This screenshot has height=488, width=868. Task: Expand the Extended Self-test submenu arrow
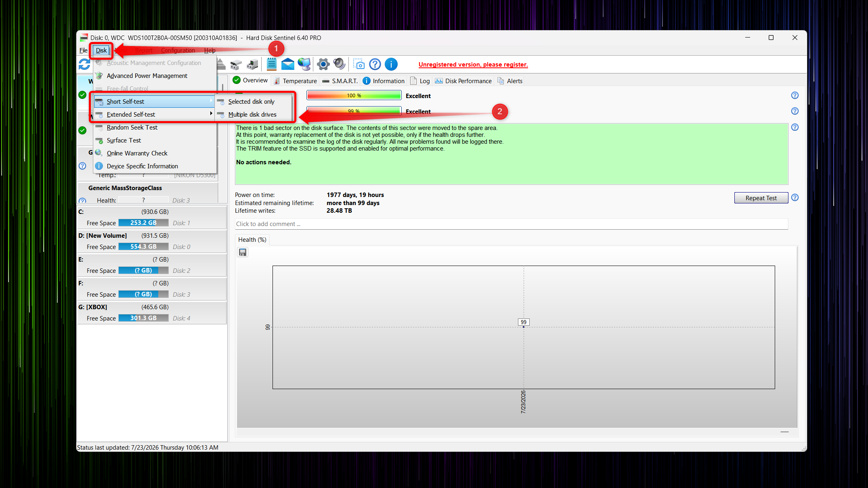(x=211, y=114)
